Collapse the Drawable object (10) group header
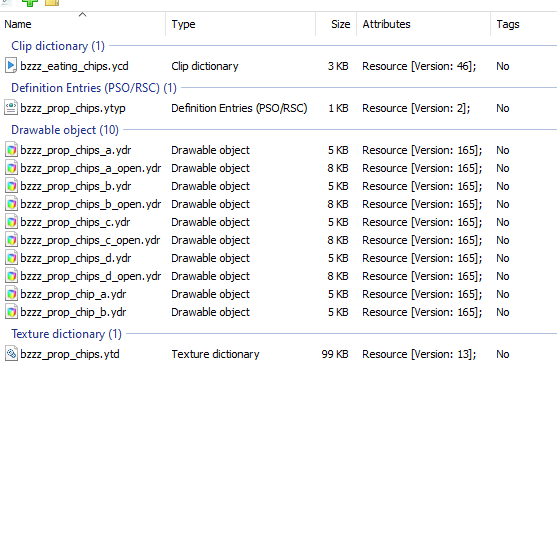Image resolution: width=557 pixels, height=558 pixels. click(x=65, y=130)
